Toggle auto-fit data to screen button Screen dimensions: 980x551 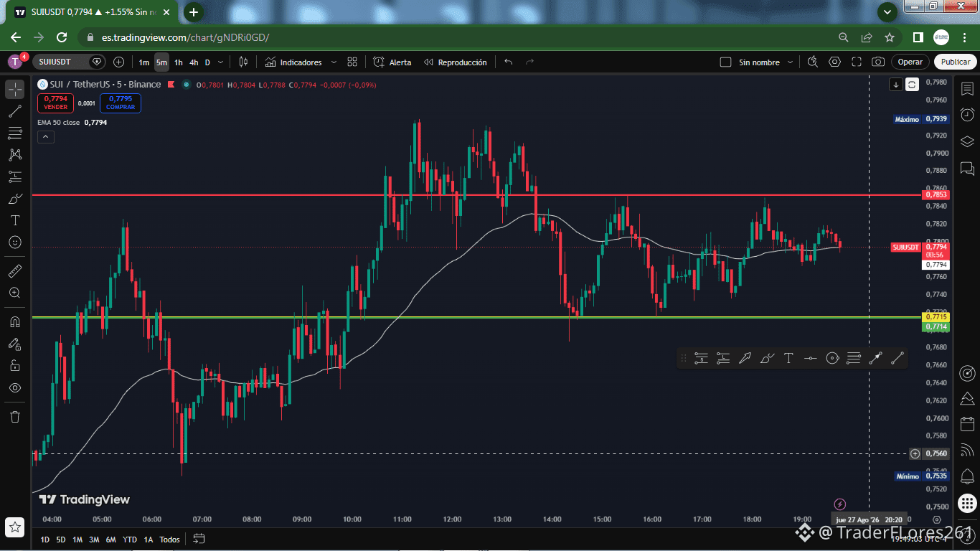[912, 85]
